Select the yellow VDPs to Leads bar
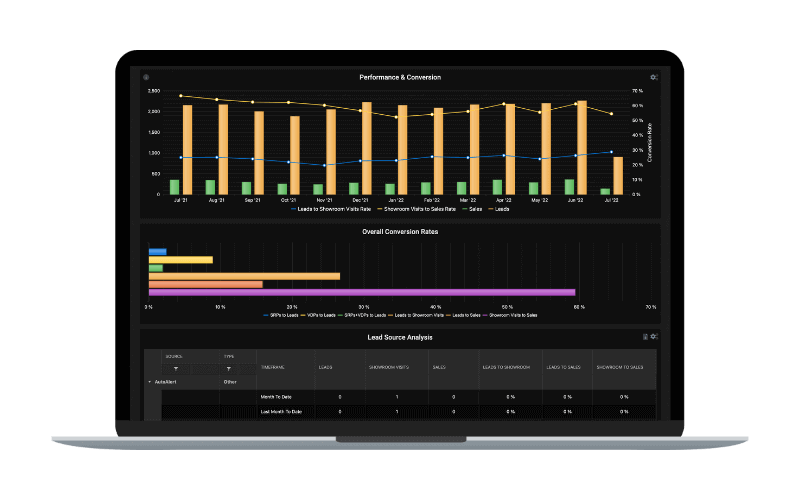Screen dimensions: 800x500 click(181, 260)
